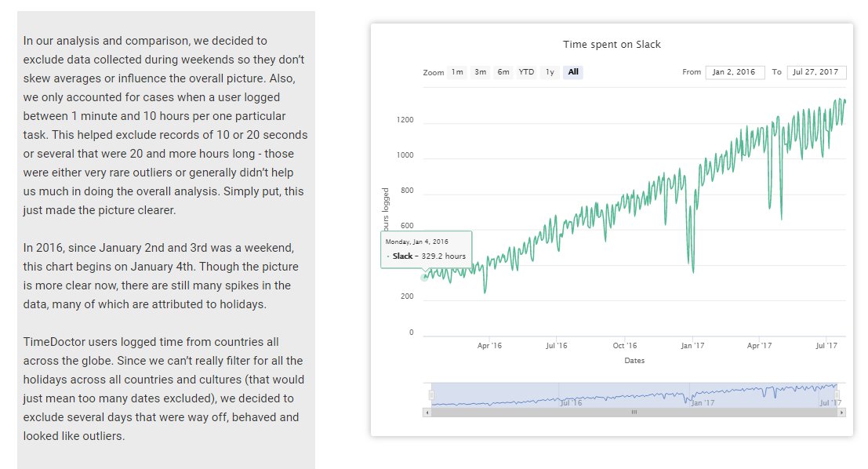The height and width of the screenshot is (469, 868).
Task: Grab the navigator's left range handle
Action: click(x=431, y=394)
